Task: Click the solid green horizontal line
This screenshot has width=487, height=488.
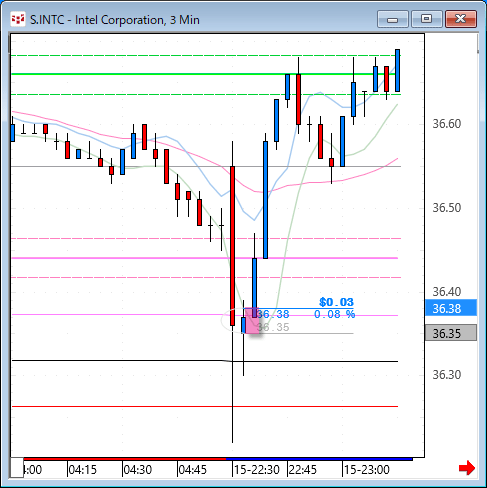Action: coord(205,74)
